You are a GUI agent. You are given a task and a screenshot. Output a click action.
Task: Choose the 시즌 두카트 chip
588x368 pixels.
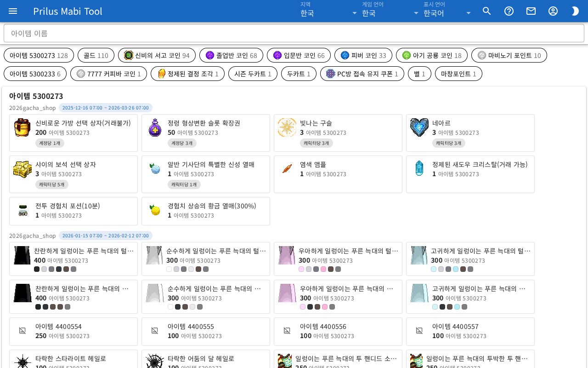(253, 74)
